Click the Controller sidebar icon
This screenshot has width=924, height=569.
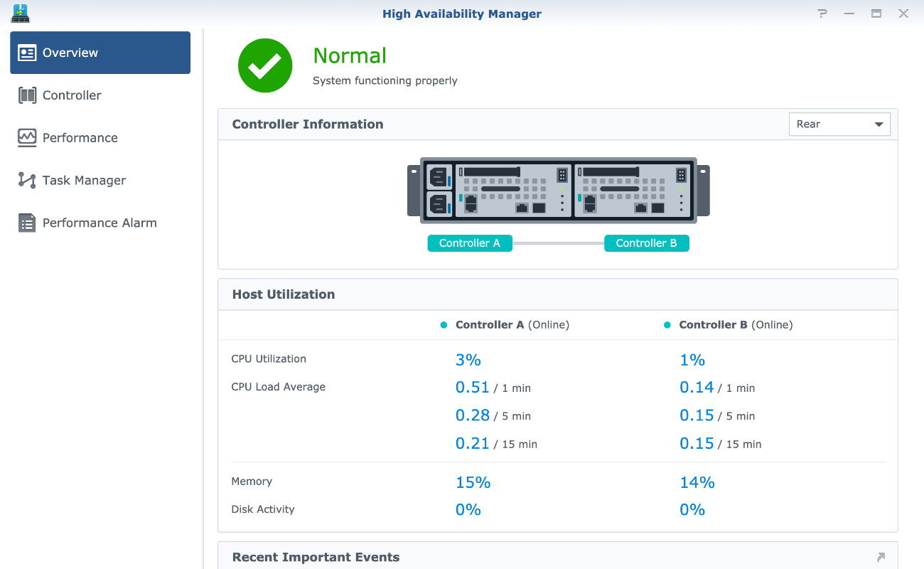[x=27, y=95]
